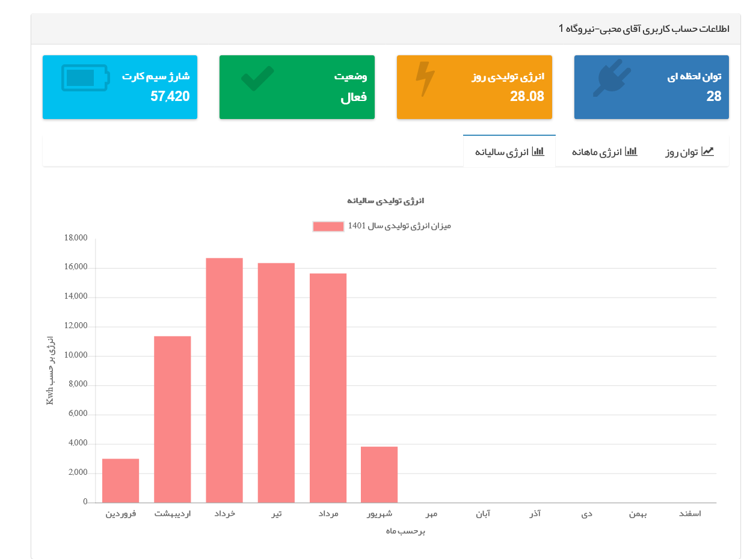Image resolution: width=756 pixels, height=559 pixels.
Task: Click the 57,420 SIM charge value
Action: (x=170, y=96)
